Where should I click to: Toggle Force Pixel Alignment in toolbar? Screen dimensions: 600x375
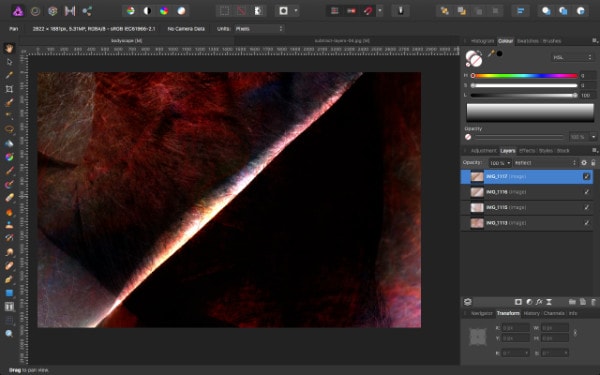coord(334,11)
